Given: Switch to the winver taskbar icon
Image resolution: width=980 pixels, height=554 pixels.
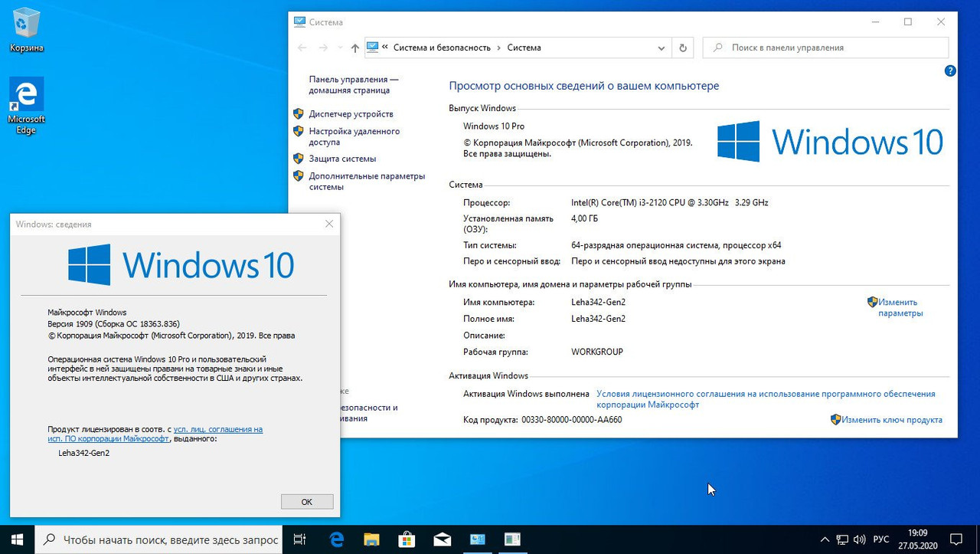Looking at the screenshot, I should tap(512, 539).
